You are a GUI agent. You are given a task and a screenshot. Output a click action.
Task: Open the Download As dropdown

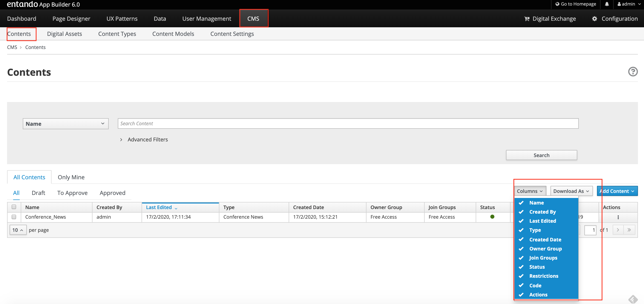click(571, 191)
